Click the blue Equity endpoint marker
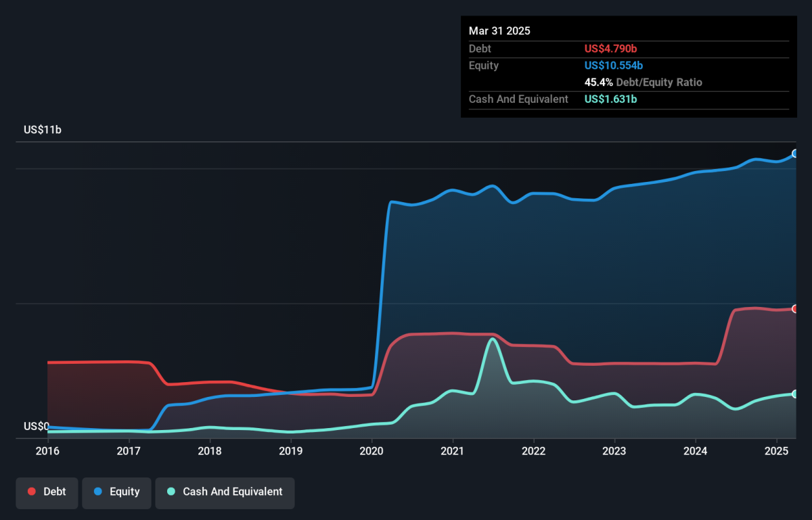Screen dimensions: 812x520 click(x=795, y=153)
